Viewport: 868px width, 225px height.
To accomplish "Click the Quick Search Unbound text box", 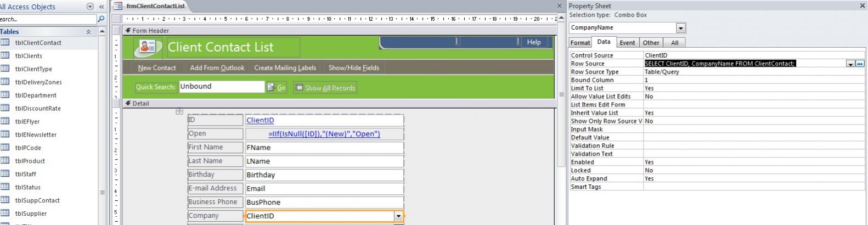I will point(222,87).
